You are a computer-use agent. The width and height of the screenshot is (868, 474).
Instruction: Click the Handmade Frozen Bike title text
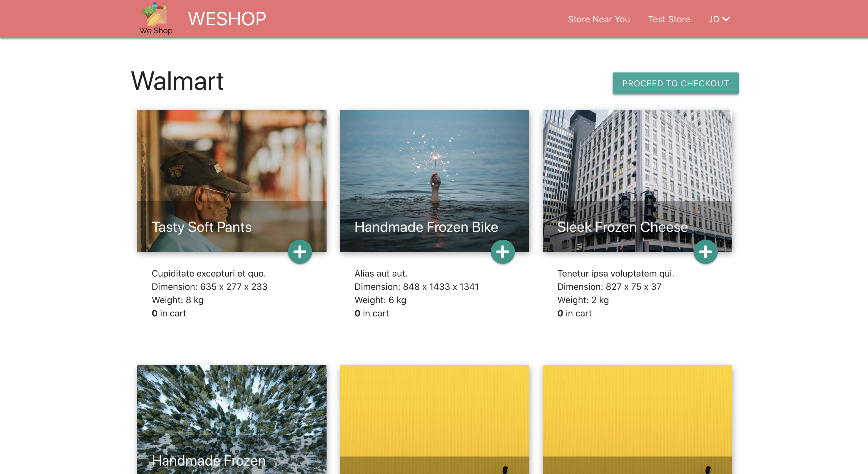pyautogui.click(x=426, y=227)
